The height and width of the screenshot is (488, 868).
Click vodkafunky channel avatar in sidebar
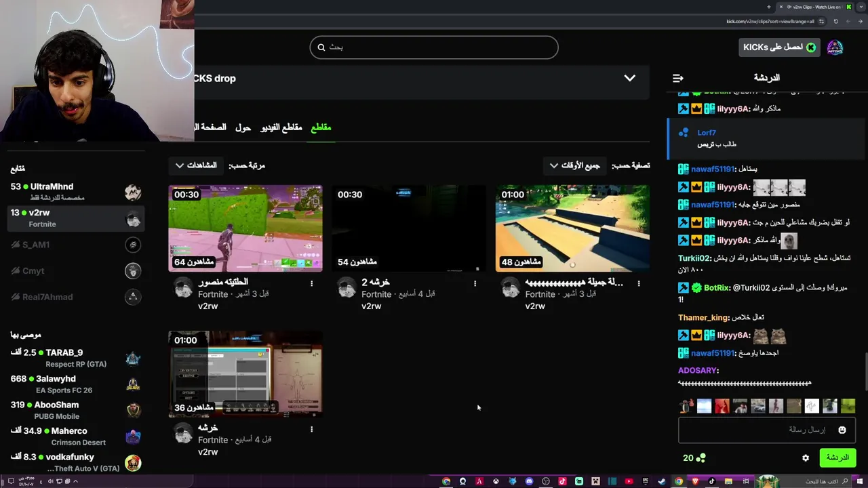[x=133, y=463]
